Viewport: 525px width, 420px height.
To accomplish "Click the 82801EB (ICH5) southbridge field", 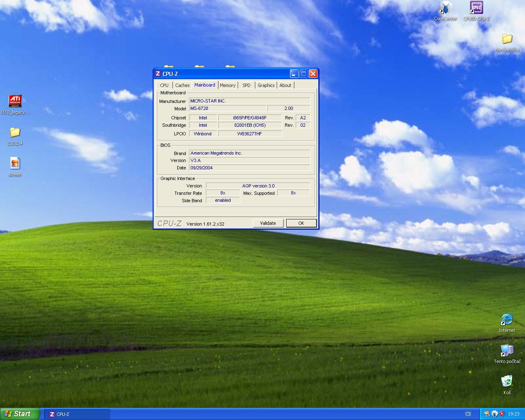I will point(250,125).
